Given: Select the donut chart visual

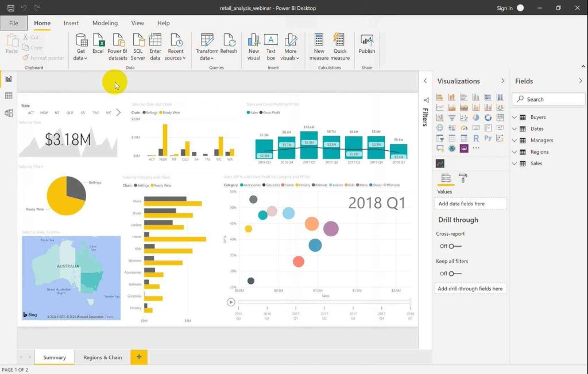Looking at the screenshot, I should 488,118.
